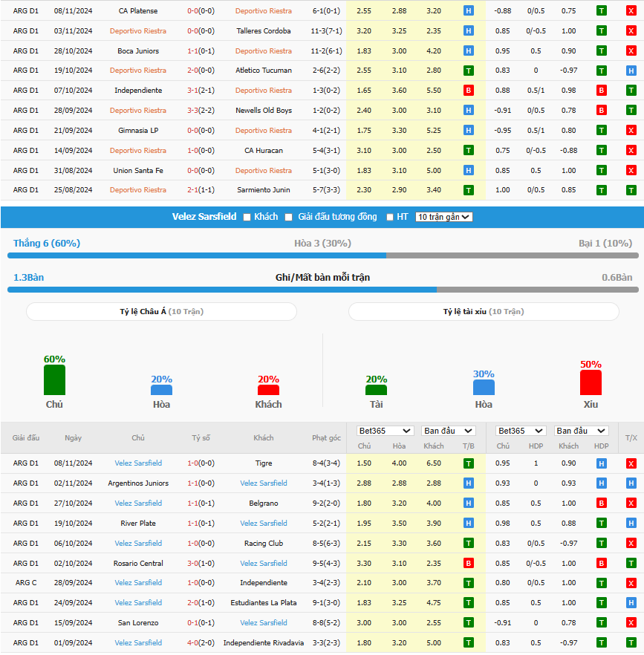Click green T T/X badge in Rosario Central row

click(x=631, y=564)
